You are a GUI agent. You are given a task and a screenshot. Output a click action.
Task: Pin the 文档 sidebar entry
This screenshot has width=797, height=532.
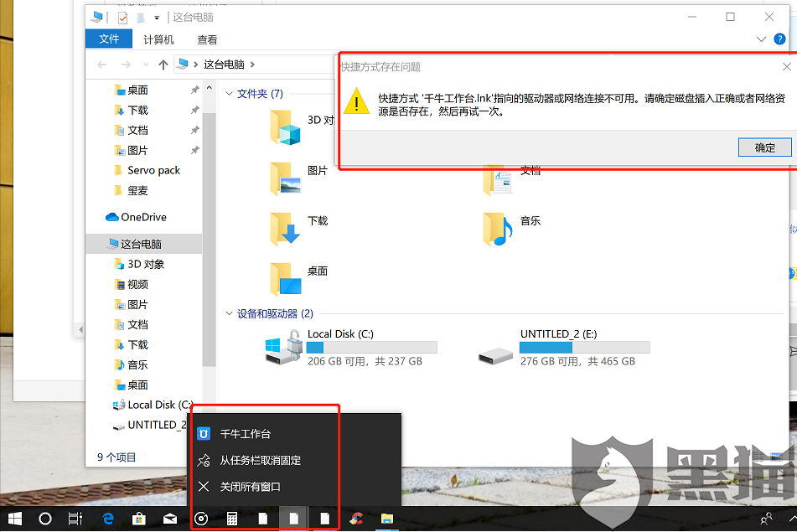[x=194, y=130]
